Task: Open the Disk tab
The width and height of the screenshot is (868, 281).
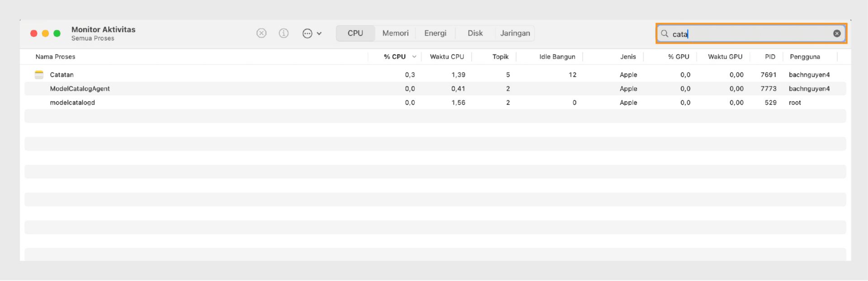Action: point(475,33)
